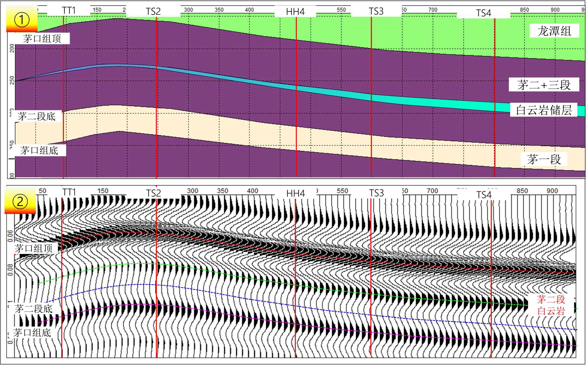The image size is (588, 367).
Task: Click the red 茅二段白云岩 label in the seismic panel
Action: (551, 305)
